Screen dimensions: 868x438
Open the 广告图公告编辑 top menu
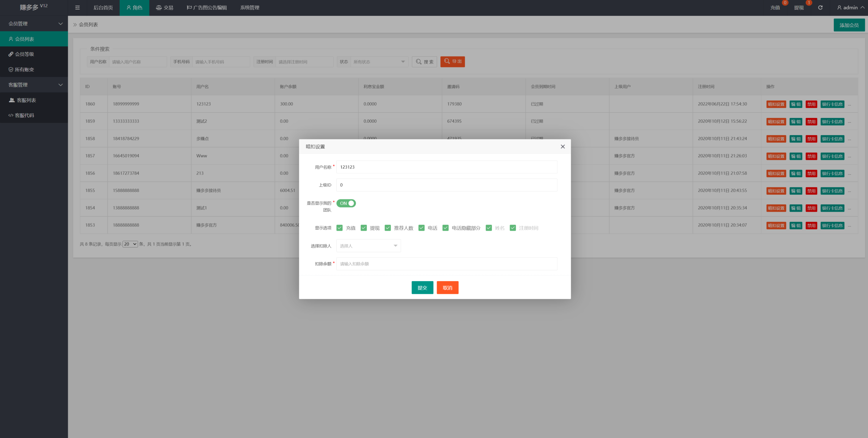tap(207, 7)
